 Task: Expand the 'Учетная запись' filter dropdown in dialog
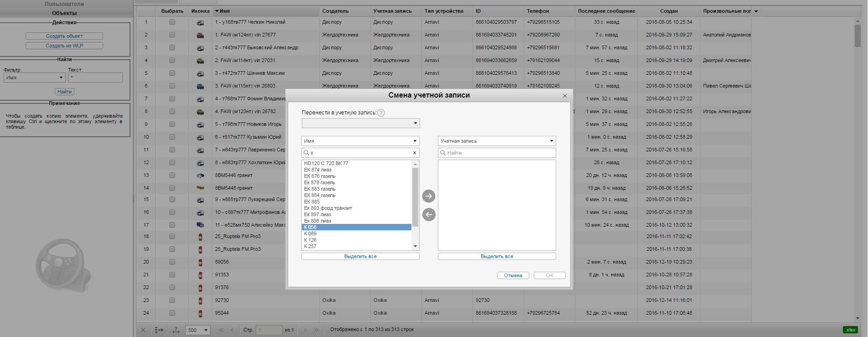[496, 141]
